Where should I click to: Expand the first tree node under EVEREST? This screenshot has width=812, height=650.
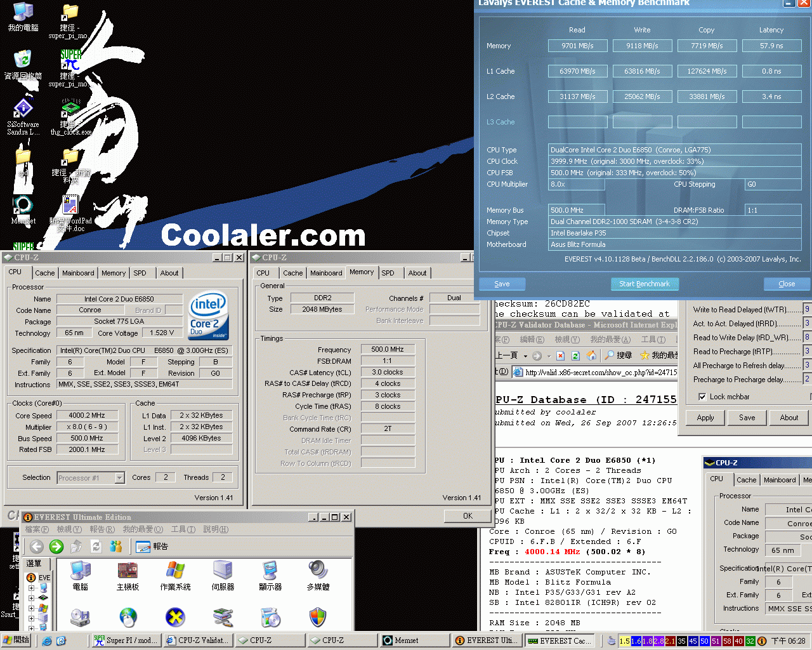pyautogui.click(x=31, y=588)
